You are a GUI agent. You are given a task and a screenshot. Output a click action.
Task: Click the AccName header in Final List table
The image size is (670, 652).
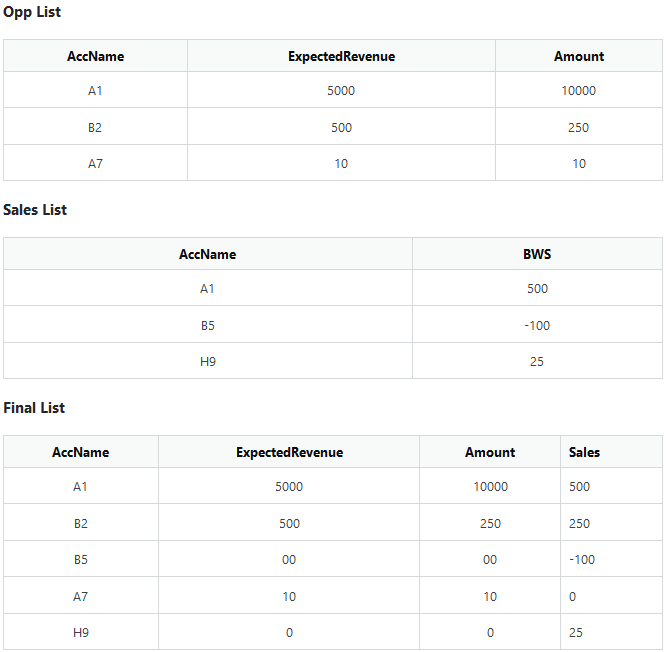[x=81, y=452]
